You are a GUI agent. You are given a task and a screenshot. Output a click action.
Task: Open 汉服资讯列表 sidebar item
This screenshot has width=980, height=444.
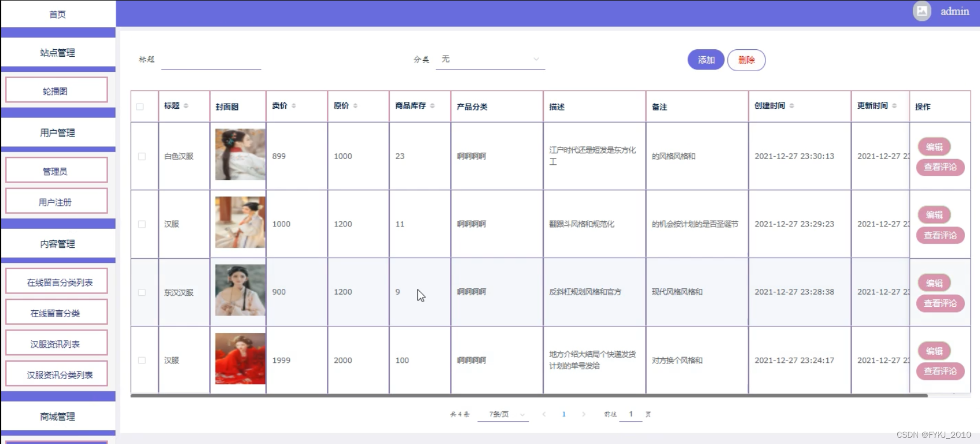[x=57, y=343]
